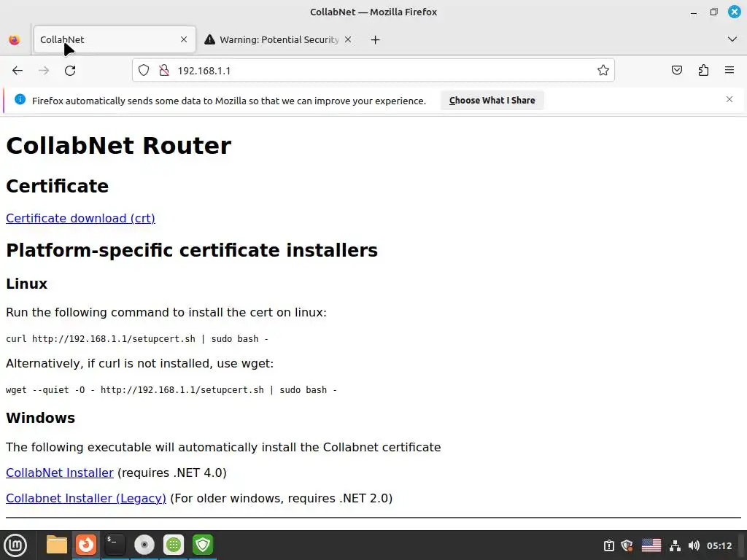Click the 05:12 clock in panel

coord(719,545)
